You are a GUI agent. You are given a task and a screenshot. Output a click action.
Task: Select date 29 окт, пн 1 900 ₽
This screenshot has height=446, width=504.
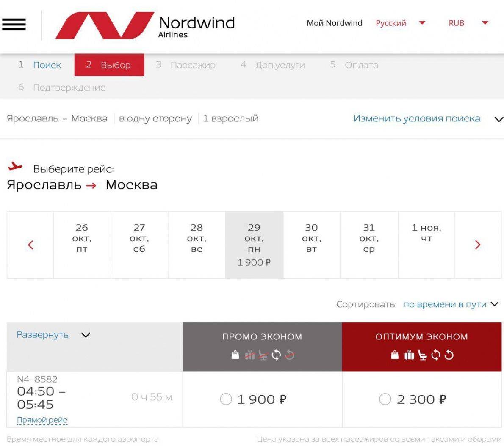pyautogui.click(x=254, y=245)
